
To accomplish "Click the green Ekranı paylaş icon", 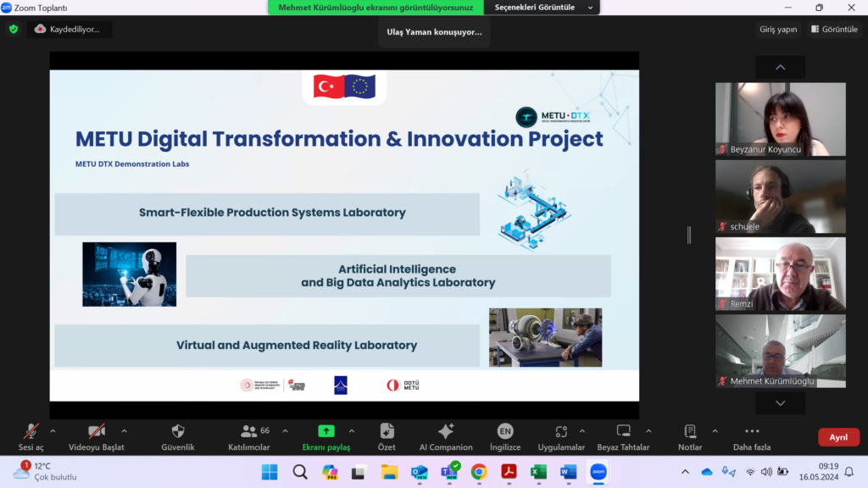I will coord(326,431).
